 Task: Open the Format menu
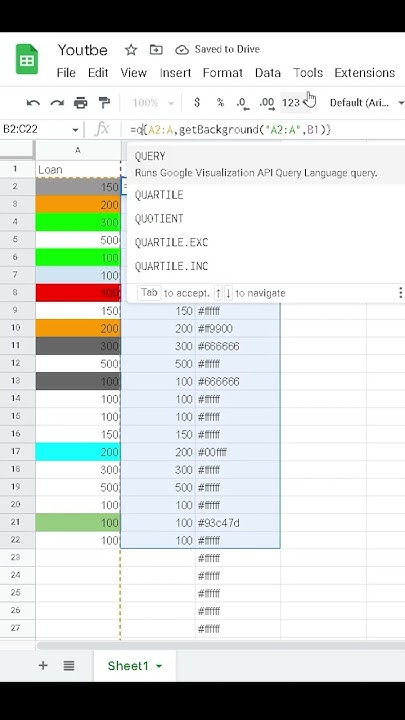223,73
